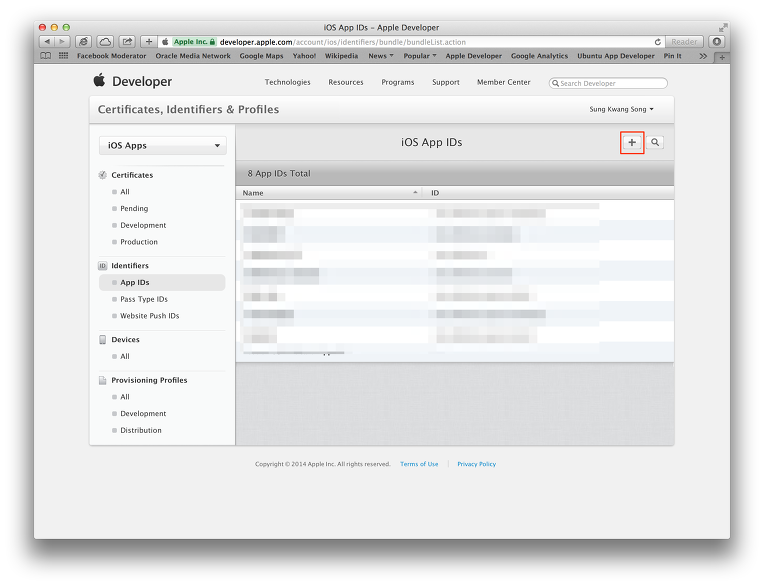
Task: Click the Share button in the Safari toolbar
Action: click(x=127, y=42)
